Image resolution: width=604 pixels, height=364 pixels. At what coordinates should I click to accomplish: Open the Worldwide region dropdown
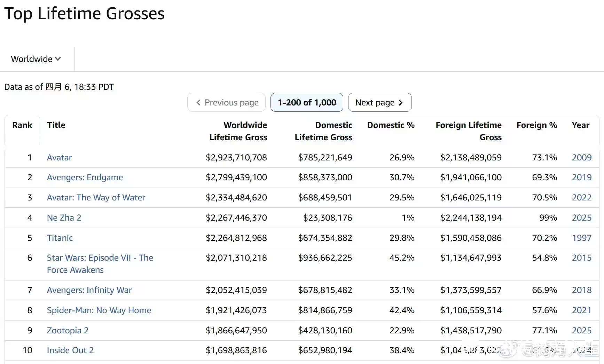[36, 59]
